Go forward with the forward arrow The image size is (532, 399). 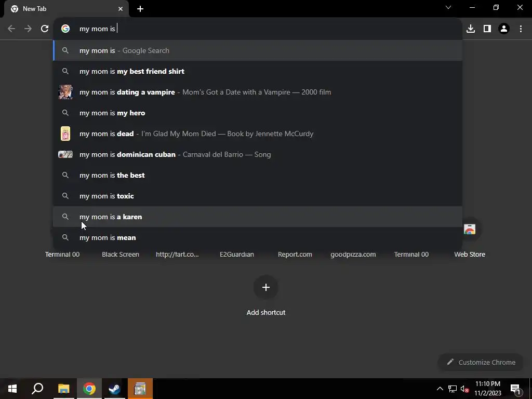click(x=28, y=29)
